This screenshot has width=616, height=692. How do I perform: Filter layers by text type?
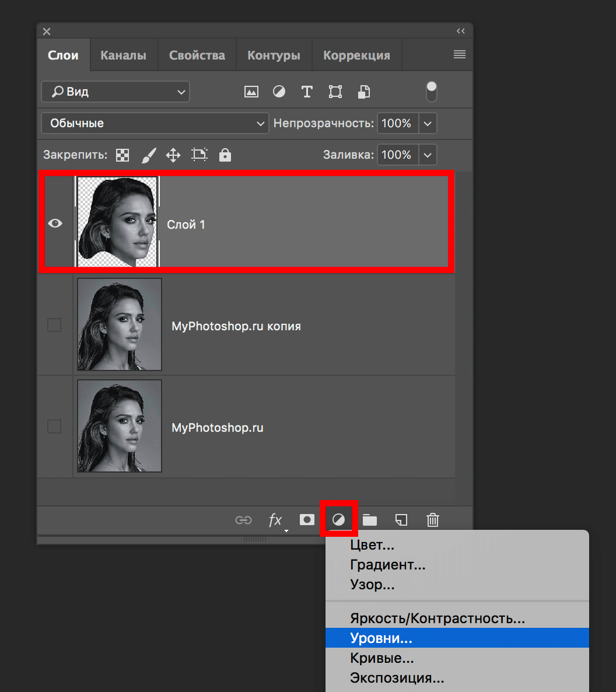[307, 92]
